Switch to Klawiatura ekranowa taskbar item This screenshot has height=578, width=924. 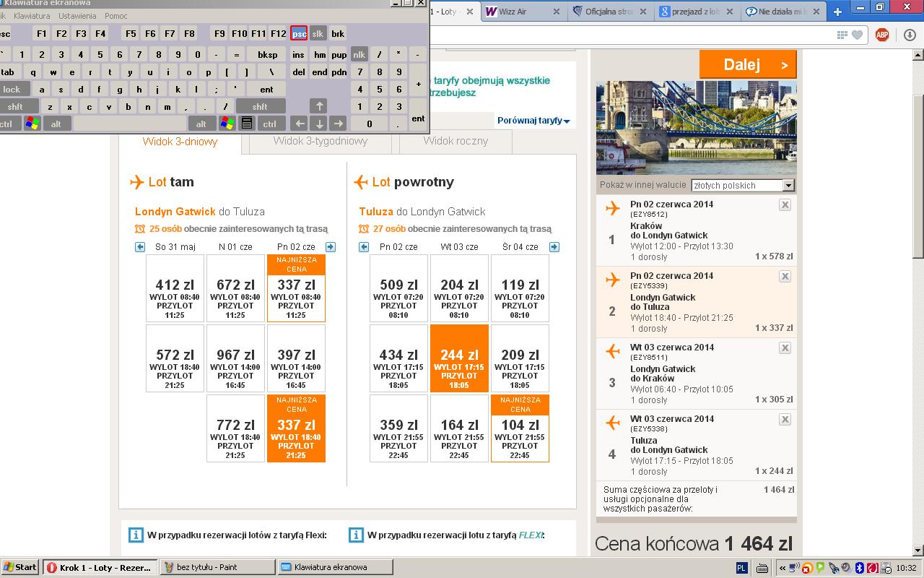(336, 567)
